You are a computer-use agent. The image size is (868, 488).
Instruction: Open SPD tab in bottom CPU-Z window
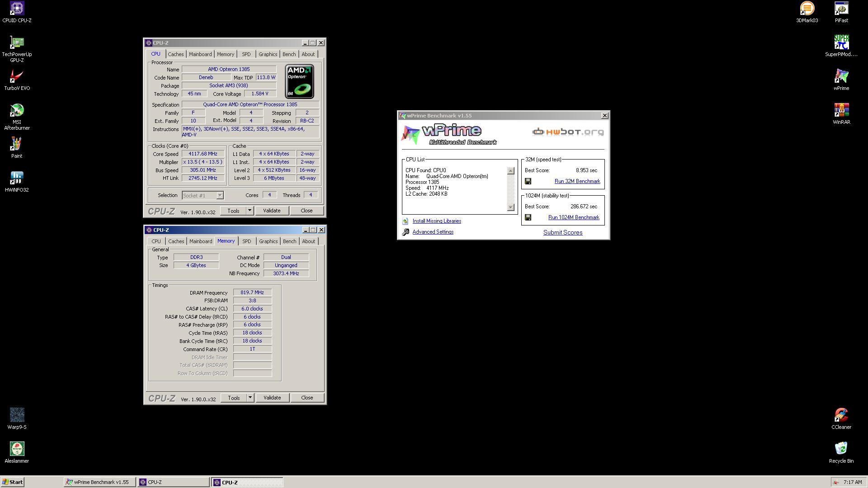pos(247,241)
